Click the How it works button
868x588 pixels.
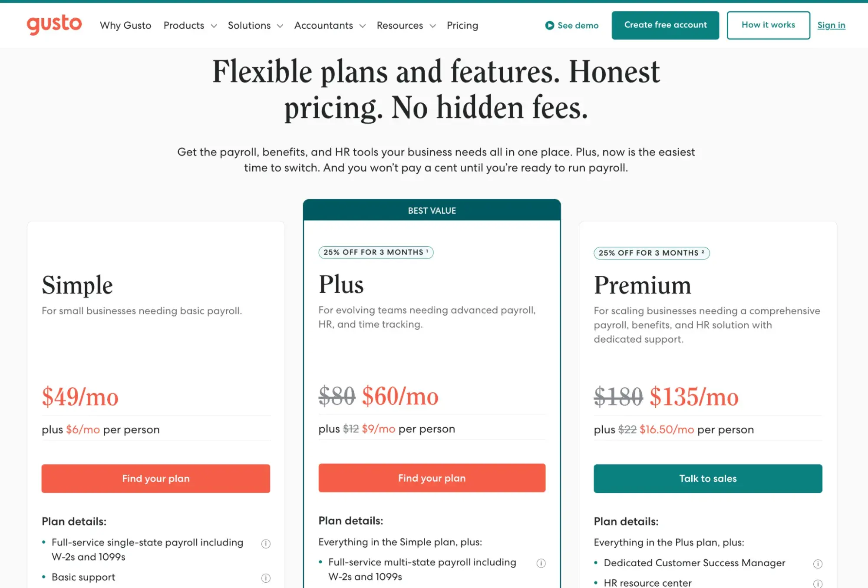pos(768,25)
